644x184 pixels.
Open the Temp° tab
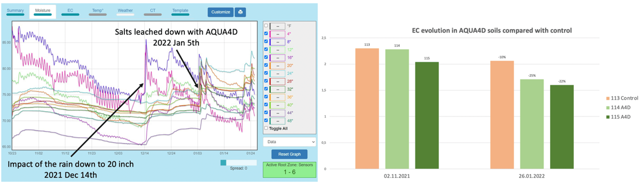pos(98,12)
